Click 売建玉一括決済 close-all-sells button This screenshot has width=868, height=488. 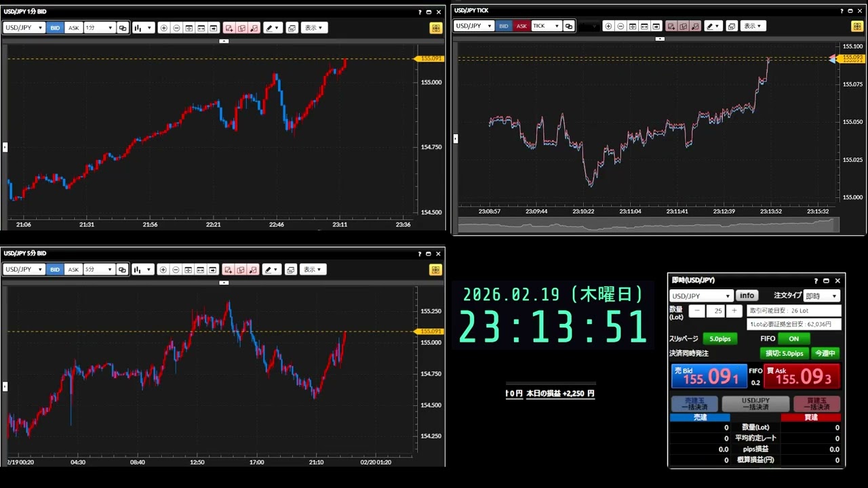(694, 404)
